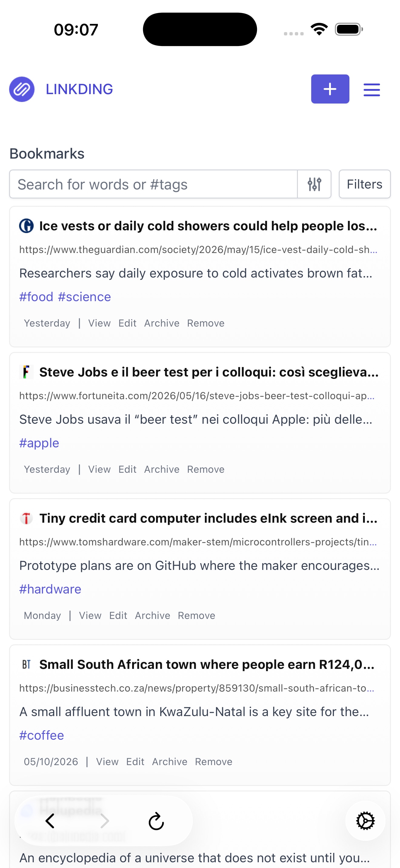
Task: Click the LINKDING header title
Action: 79,89
